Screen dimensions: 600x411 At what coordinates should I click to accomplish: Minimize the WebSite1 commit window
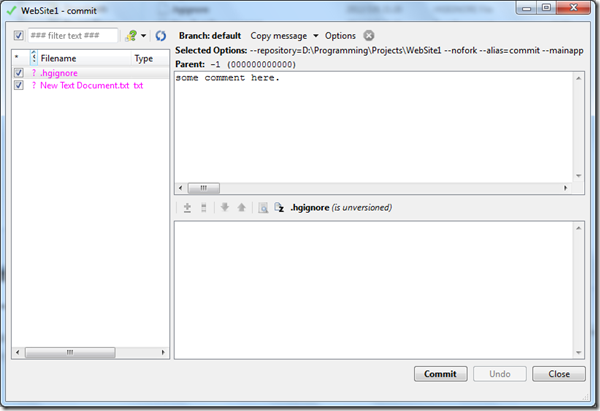[527, 8]
